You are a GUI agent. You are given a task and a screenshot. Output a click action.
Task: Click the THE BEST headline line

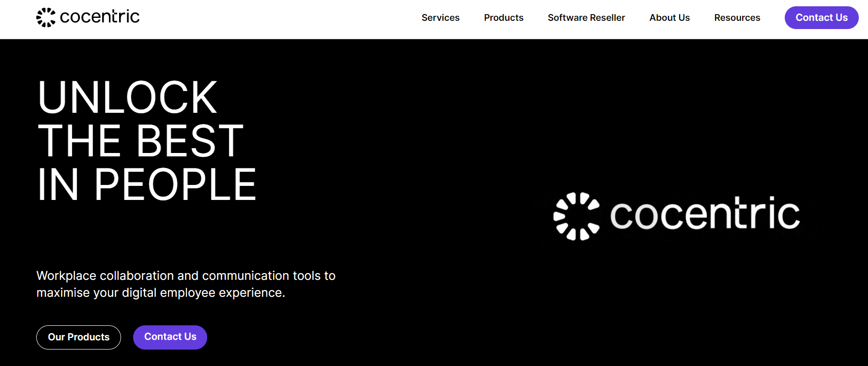pos(140,141)
